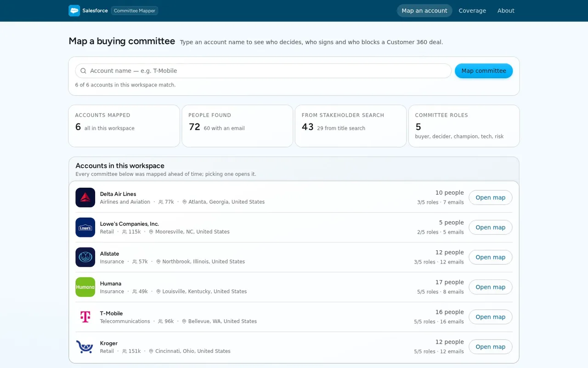Click the Kroger cart logo
The width and height of the screenshot is (588, 368).
coord(85,347)
